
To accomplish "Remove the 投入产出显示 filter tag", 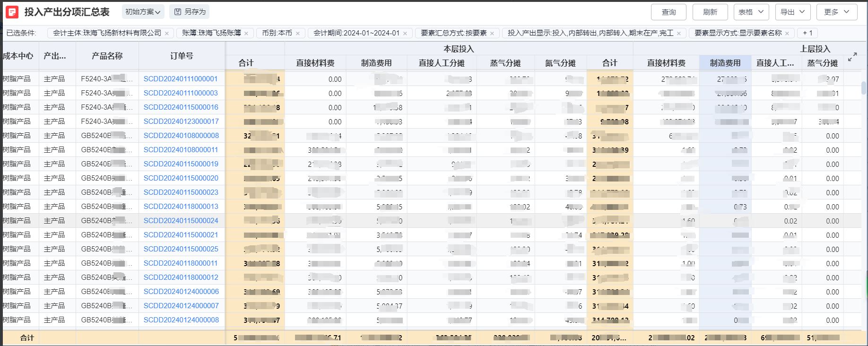I will [x=679, y=34].
